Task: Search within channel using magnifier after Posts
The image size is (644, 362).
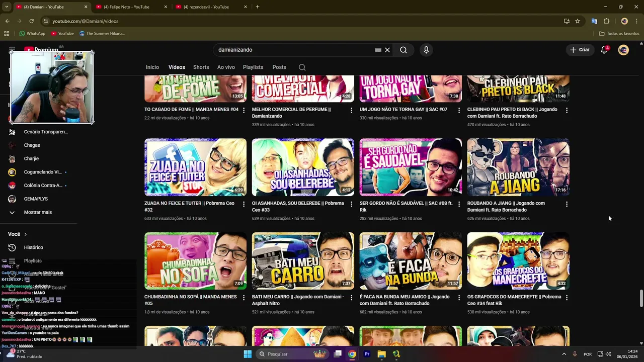Action: click(302, 67)
